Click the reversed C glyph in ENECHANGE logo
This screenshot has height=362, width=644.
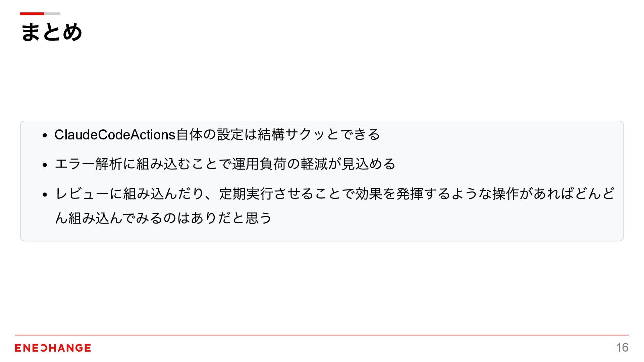pyautogui.click(x=44, y=348)
